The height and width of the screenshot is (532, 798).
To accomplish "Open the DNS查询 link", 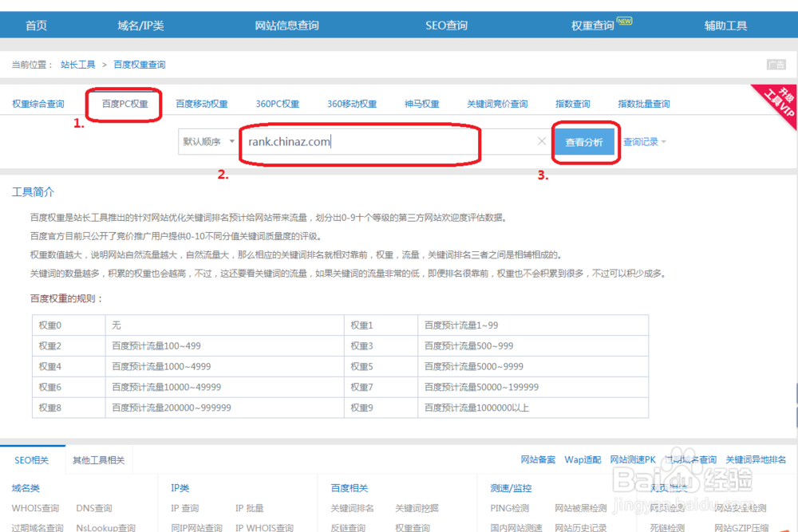I will 94,508.
